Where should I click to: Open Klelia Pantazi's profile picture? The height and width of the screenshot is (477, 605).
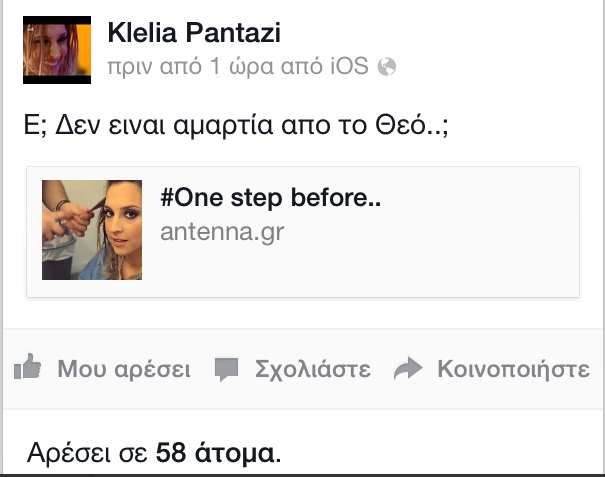[57, 50]
